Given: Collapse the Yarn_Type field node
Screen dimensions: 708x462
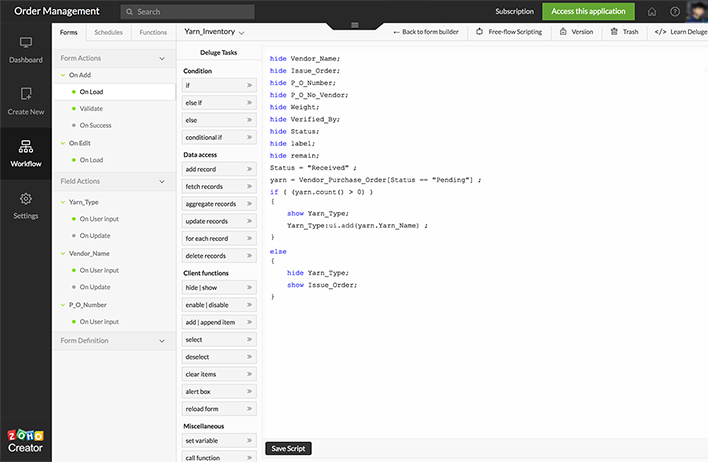Looking at the screenshot, I should coord(63,202).
